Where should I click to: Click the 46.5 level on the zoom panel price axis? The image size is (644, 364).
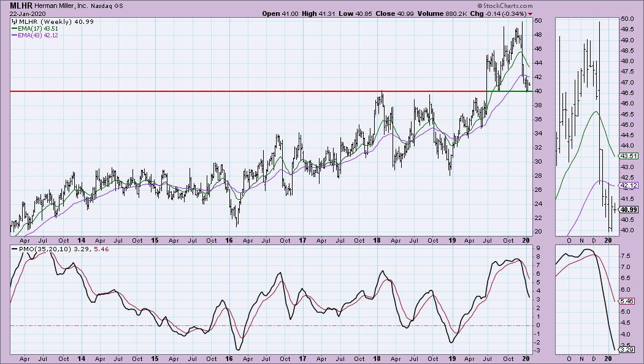click(x=627, y=93)
